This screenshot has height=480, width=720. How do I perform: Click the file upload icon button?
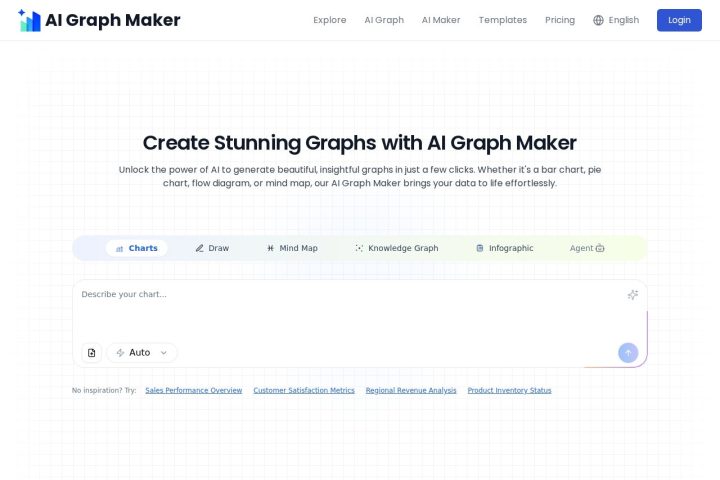pyautogui.click(x=91, y=353)
